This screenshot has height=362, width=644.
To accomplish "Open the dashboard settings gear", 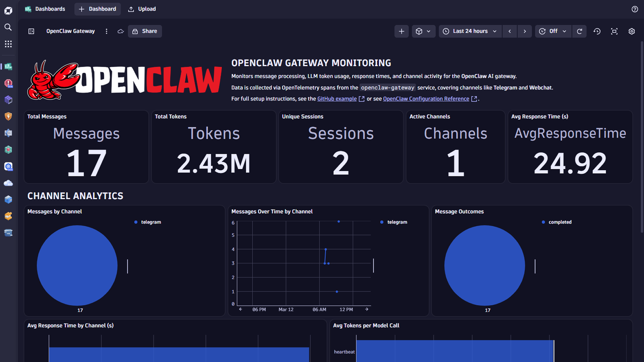I will 632,31.
